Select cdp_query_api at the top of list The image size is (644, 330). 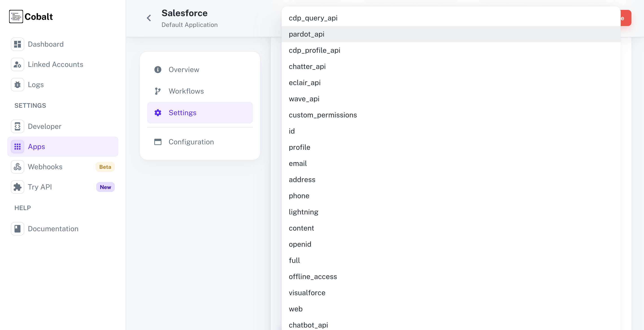pos(313,18)
